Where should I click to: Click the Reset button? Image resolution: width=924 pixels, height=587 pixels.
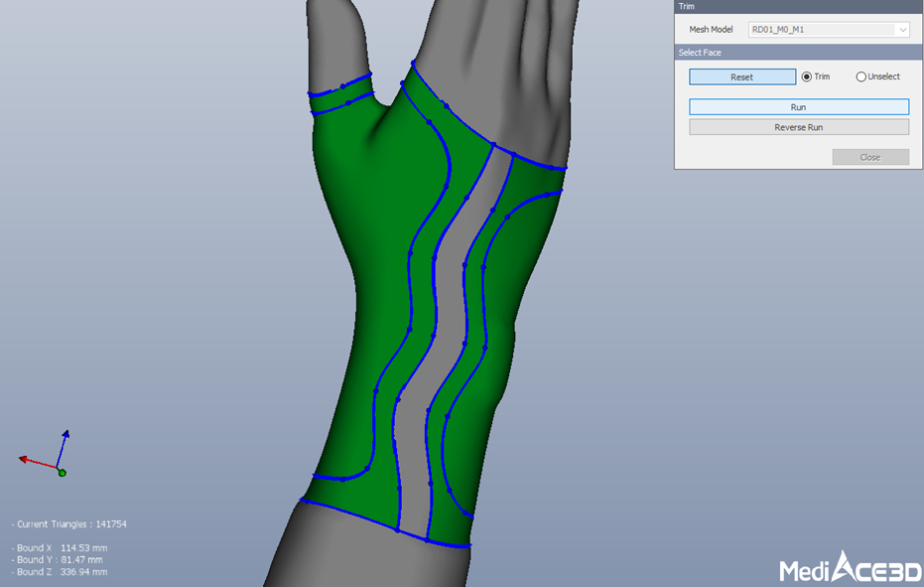coord(742,76)
